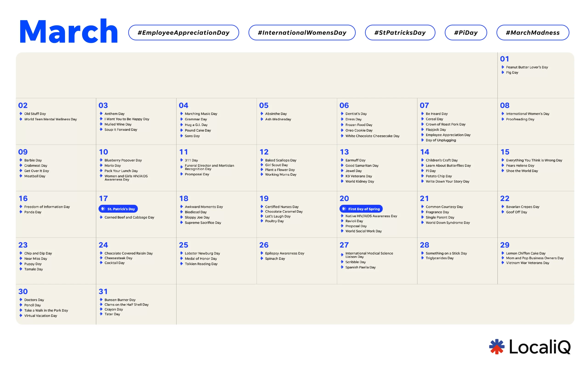This screenshot has width=588, height=366.
Task: Click the arrow bullet beside Girl Scout Day
Action: pyautogui.click(x=262, y=165)
